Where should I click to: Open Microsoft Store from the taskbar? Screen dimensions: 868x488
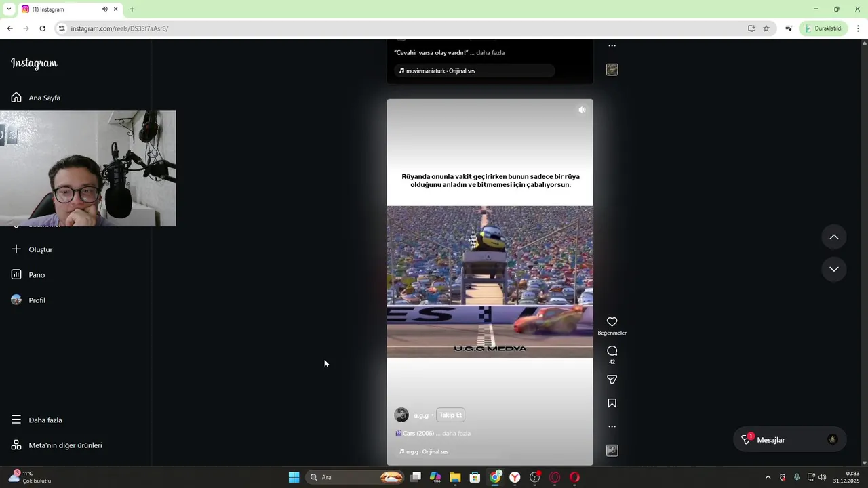coord(475,477)
